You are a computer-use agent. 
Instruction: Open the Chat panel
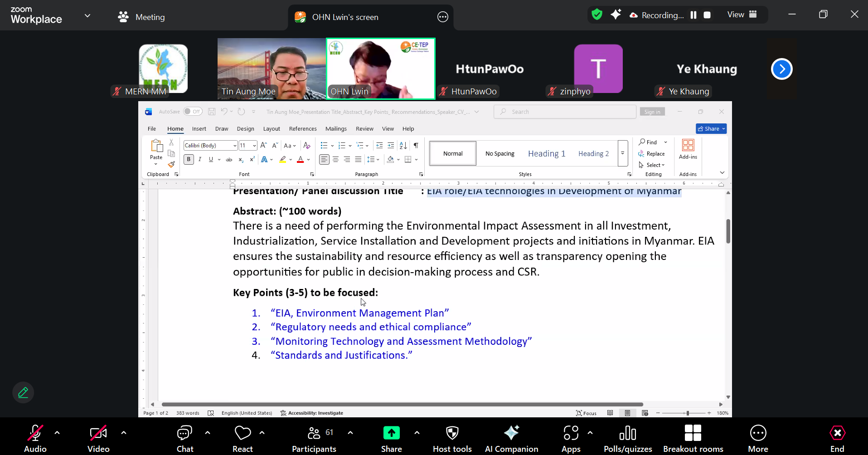click(184, 438)
